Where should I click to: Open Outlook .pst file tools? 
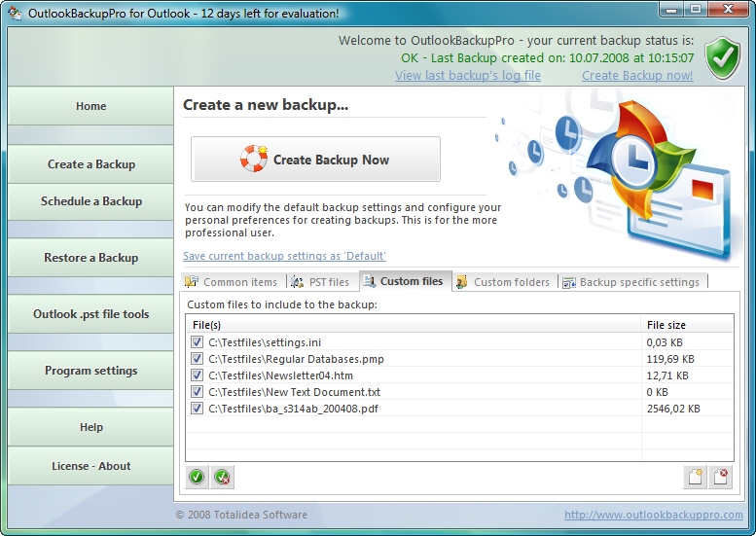pos(90,314)
